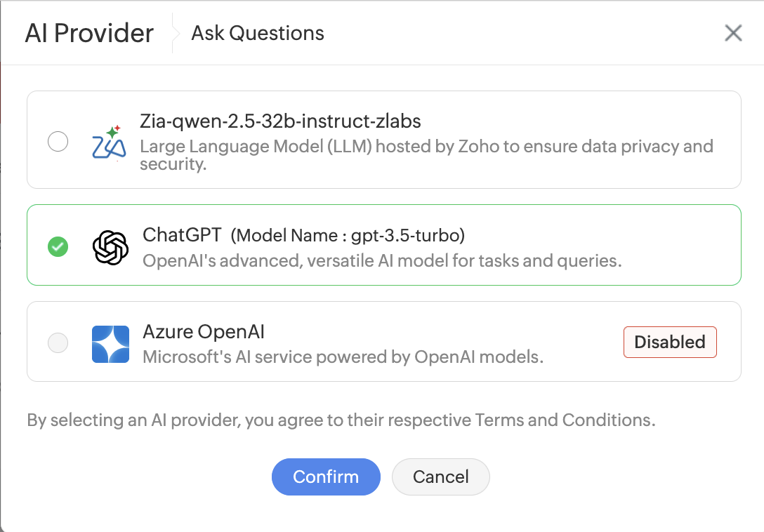764x532 pixels.
Task: Cancel the AI provider dialog
Action: (440, 477)
